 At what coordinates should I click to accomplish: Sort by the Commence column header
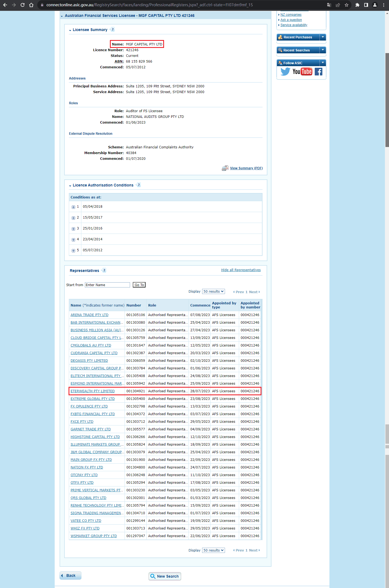pos(200,305)
